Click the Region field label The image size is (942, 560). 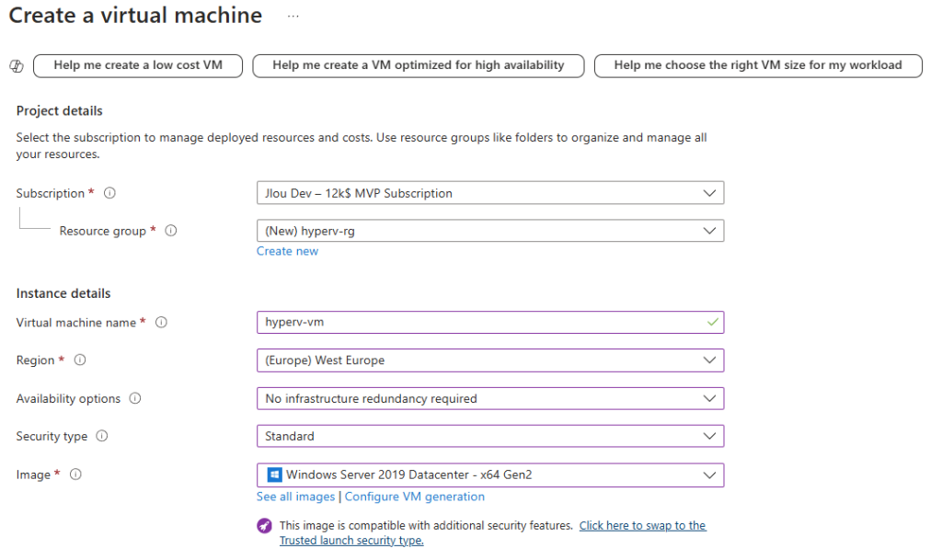[x=36, y=360]
